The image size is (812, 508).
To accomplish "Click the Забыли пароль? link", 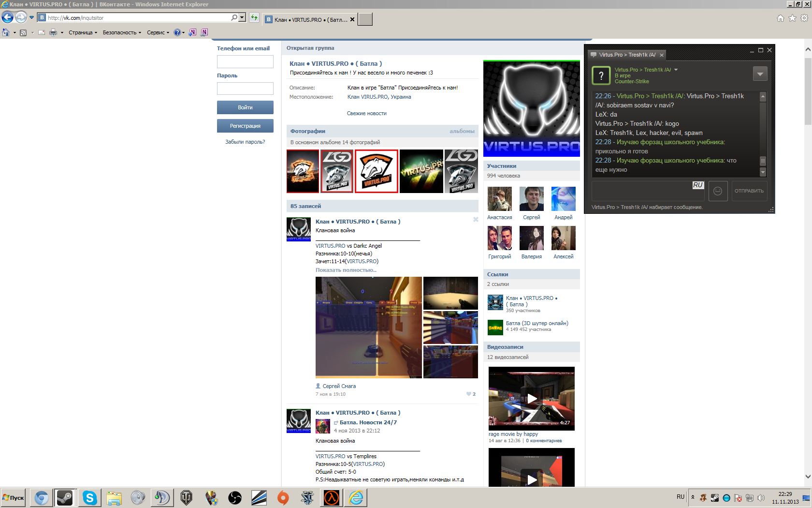I will (x=245, y=142).
